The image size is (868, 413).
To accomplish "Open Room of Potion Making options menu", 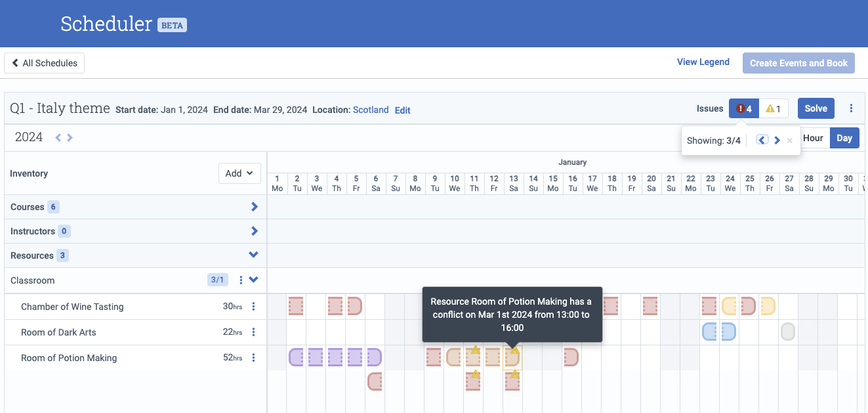I will (254, 358).
